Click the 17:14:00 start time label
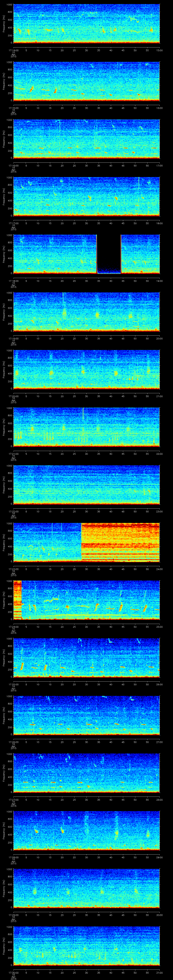173x980 pixels. coord(13,50)
